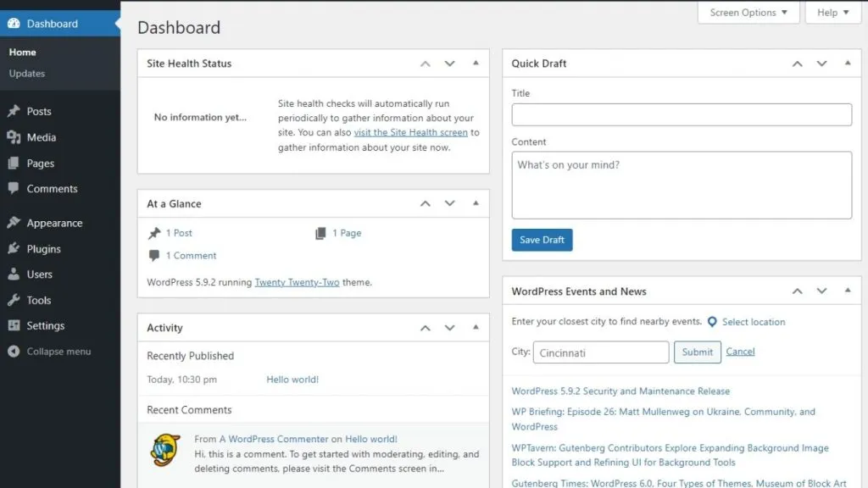Open the Screen Options dropdown
Viewport: 868px width, 488px height.
click(748, 12)
